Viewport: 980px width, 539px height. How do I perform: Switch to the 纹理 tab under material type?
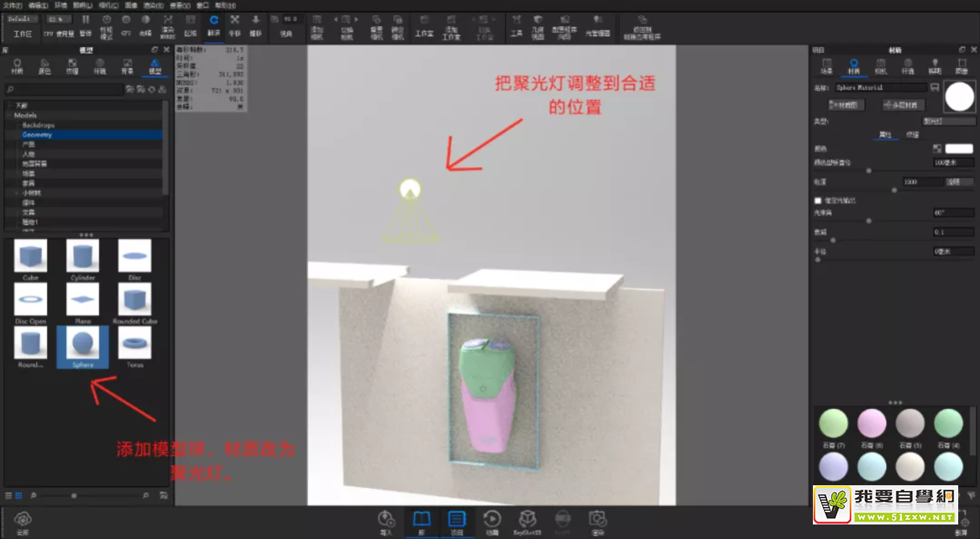click(912, 134)
